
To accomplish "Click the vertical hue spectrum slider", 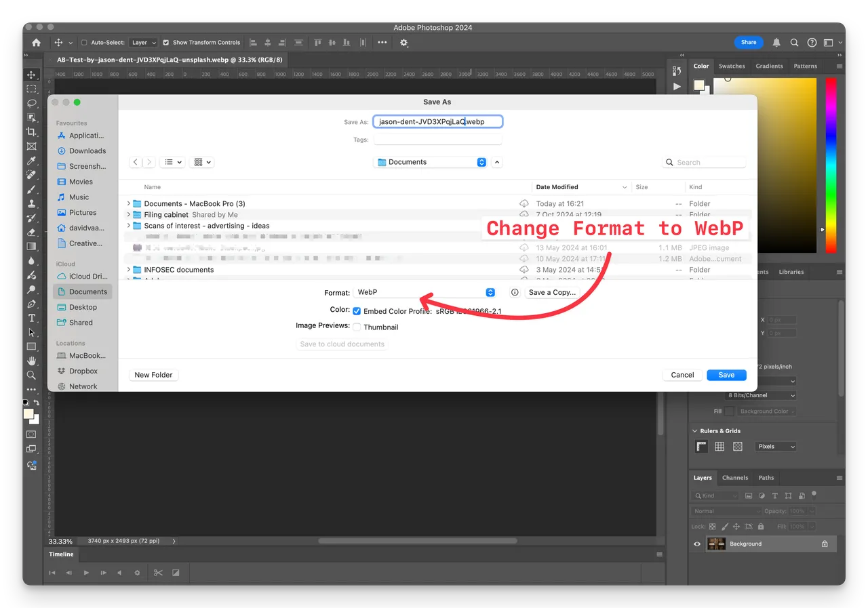I will [831, 165].
